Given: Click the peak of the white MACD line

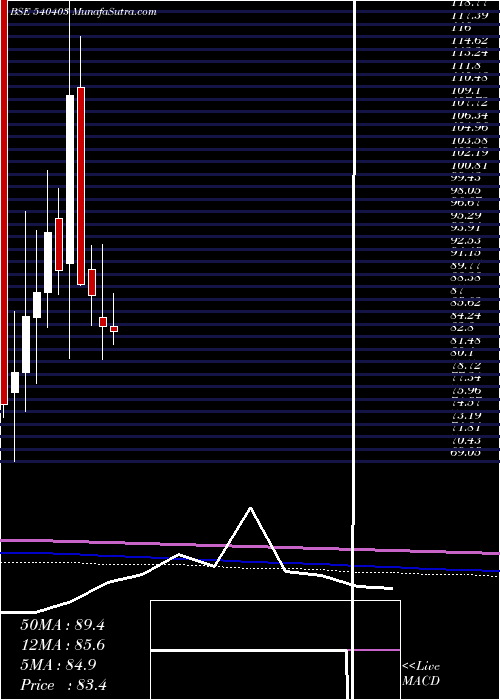Looking at the screenshot, I should [x=250, y=508].
